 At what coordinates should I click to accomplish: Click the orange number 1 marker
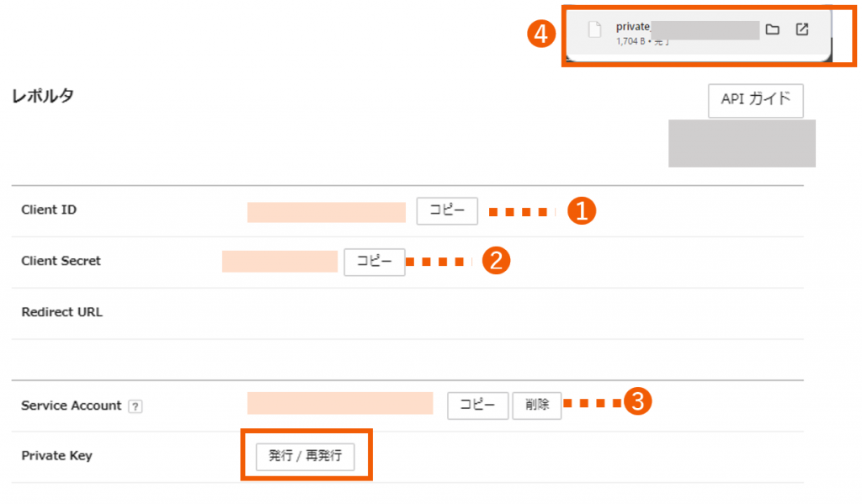pyautogui.click(x=582, y=211)
